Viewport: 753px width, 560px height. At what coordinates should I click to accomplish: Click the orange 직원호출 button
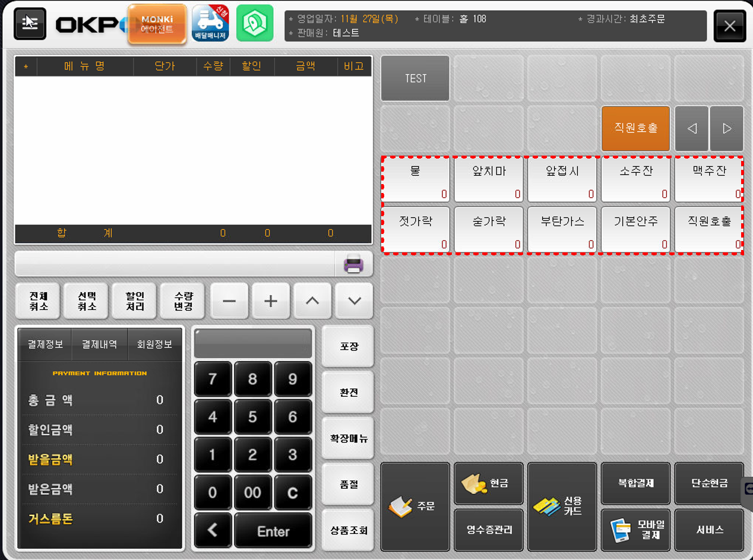(635, 128)
